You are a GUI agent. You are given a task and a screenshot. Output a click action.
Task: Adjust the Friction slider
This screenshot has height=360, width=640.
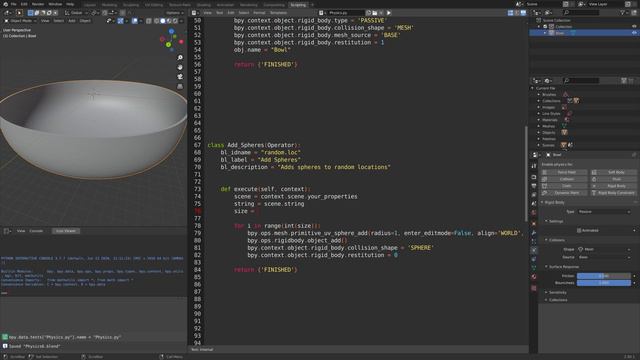click(x=604, y=276)
